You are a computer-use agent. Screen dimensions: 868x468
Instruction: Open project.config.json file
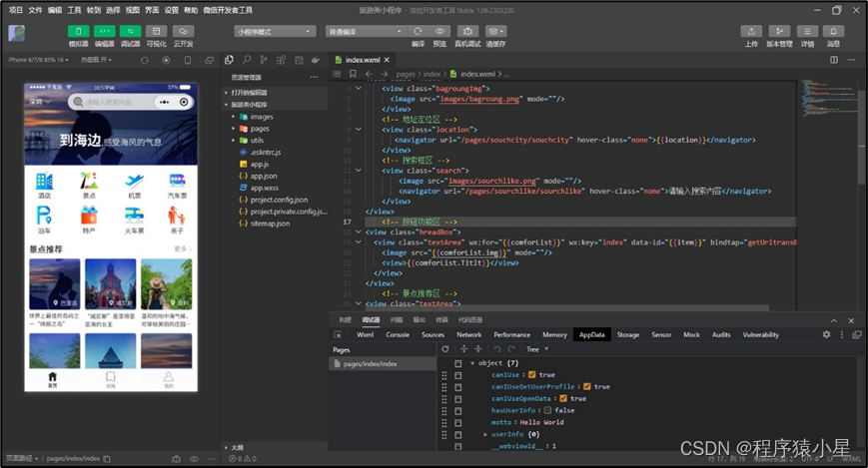tap(279, 200)
